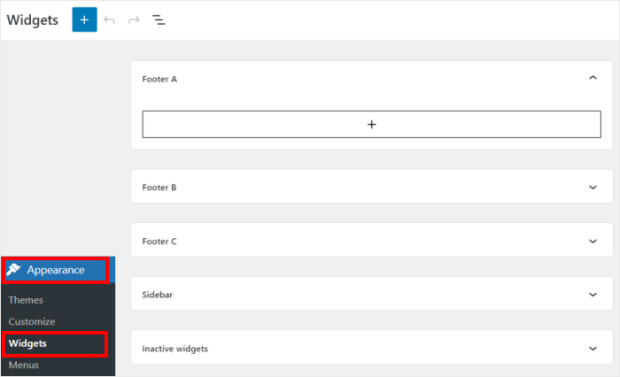Open the Customize submenu item
Screen dimensions: 620x377
coord(32,322)
